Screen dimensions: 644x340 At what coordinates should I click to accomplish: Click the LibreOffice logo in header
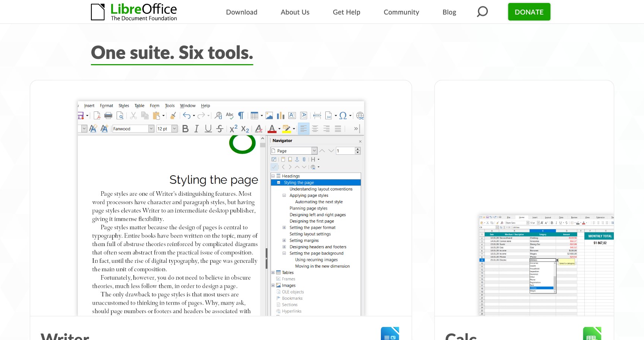click(x=134, y=12)
